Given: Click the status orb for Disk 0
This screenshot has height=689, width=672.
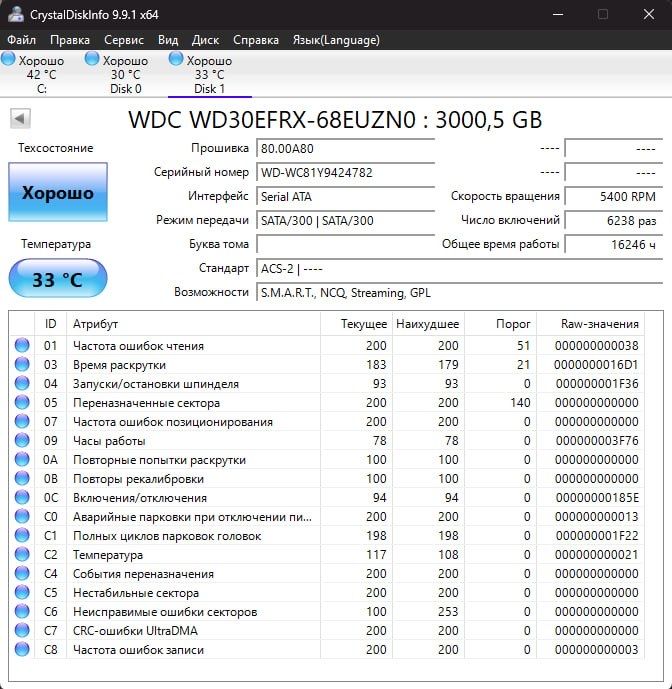Looking at the screenshot, I should pyautogui.click(x=92, y=59).
